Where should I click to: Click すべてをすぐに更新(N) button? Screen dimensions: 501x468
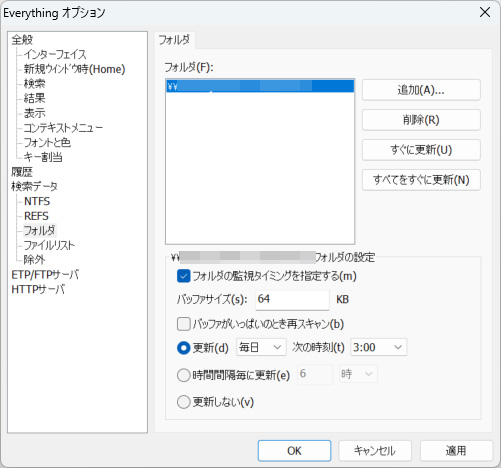[x=421, y=180]
